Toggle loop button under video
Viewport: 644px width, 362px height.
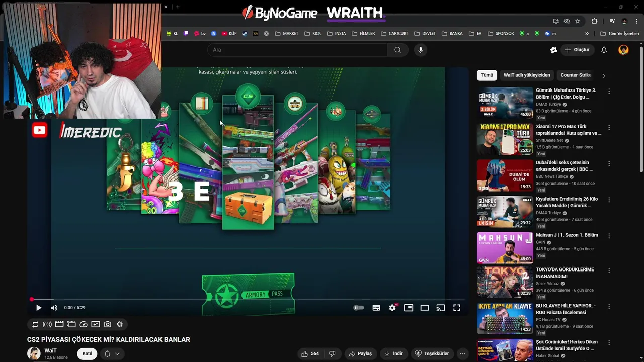pyautogui.click(x=35, y=325)
